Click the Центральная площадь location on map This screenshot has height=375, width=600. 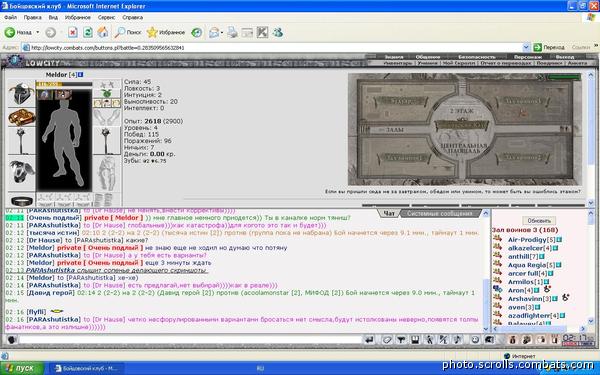pos(463,148)
